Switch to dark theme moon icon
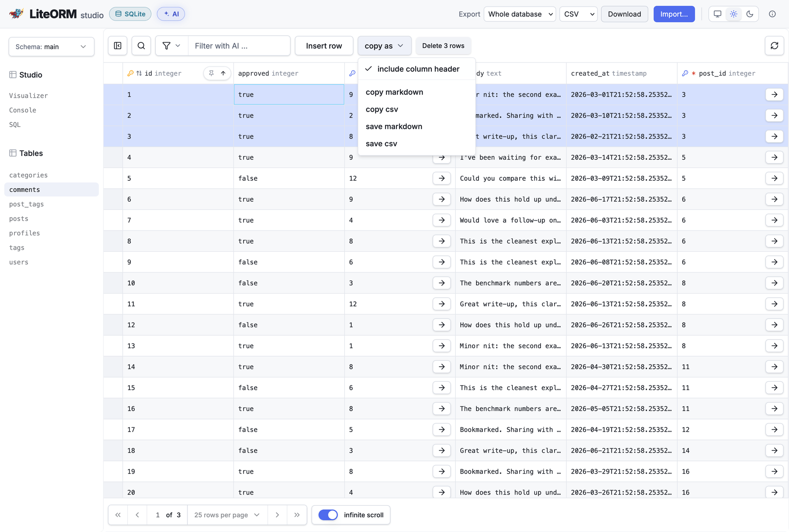Image resolution: width=789 pixels, height=532 pixels. click(x=750, y=14)
